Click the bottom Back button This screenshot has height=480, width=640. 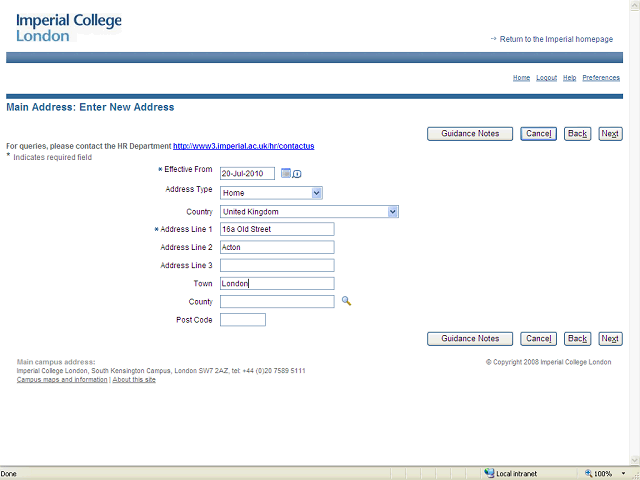577,339
